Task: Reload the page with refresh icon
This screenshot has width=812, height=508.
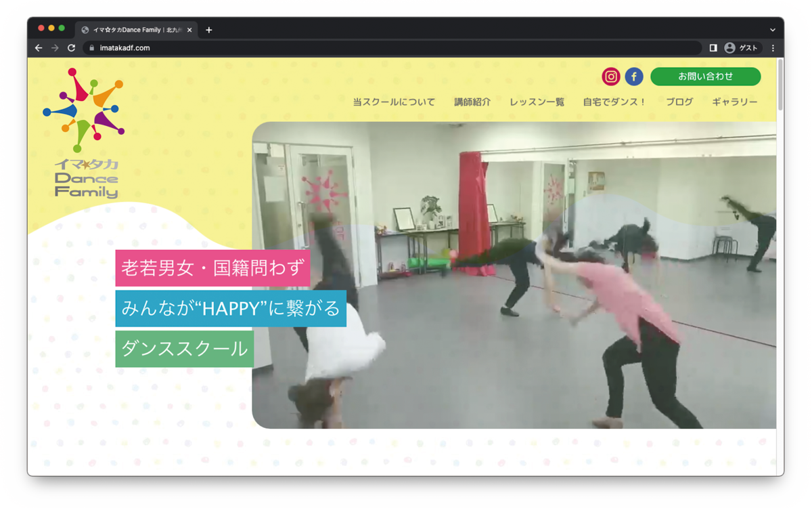Action: pyautogui.click(x=71, y=48)
